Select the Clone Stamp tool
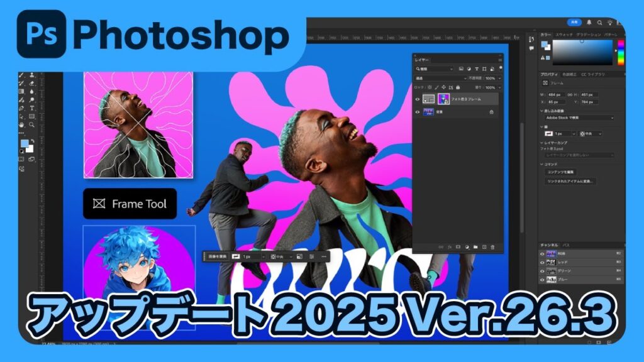Image resolution: width=644 pixels, height=362 pixels. [x=31, y=75]
